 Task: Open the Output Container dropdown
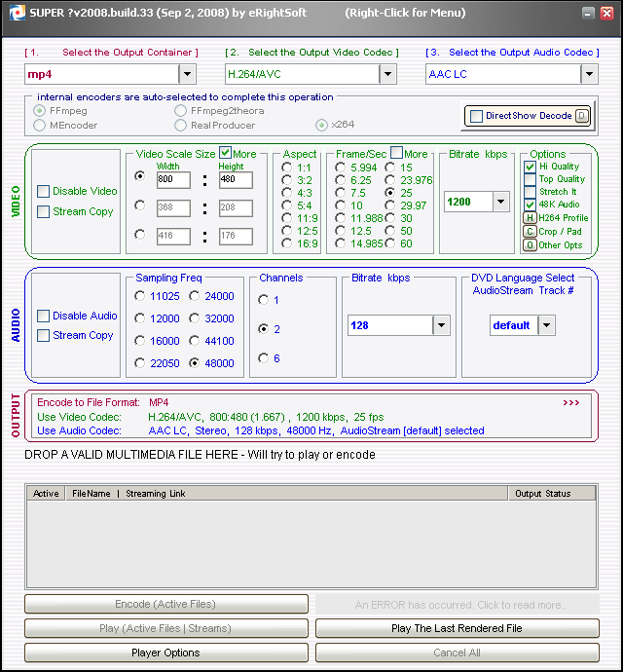click(x=187, y=74)
